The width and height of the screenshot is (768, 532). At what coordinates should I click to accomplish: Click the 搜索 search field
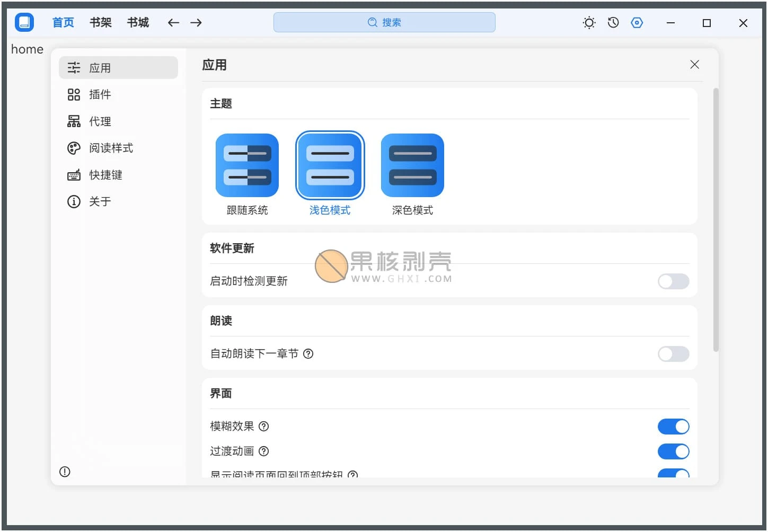(384, 22)
